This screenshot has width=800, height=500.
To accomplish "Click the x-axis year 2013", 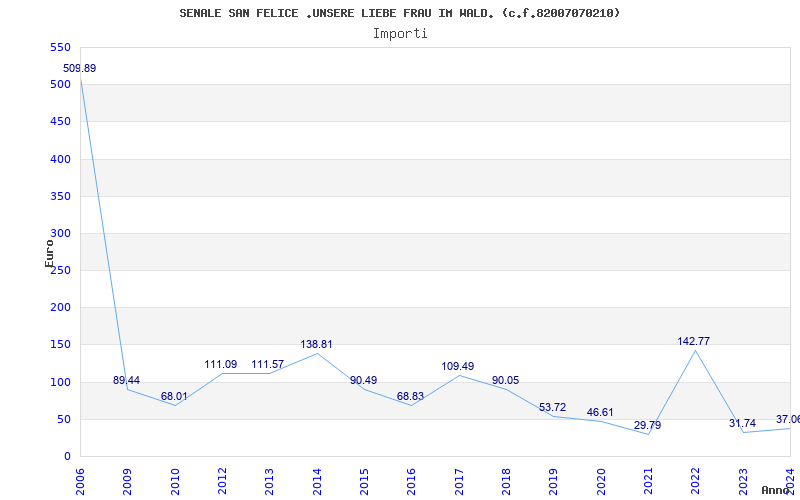I will click(269, 481).
